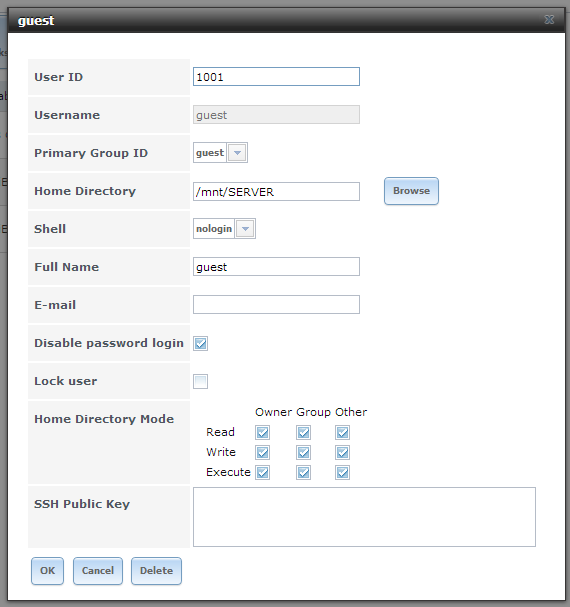Toggle the Other Read permission checkbox

click(343, 432)
